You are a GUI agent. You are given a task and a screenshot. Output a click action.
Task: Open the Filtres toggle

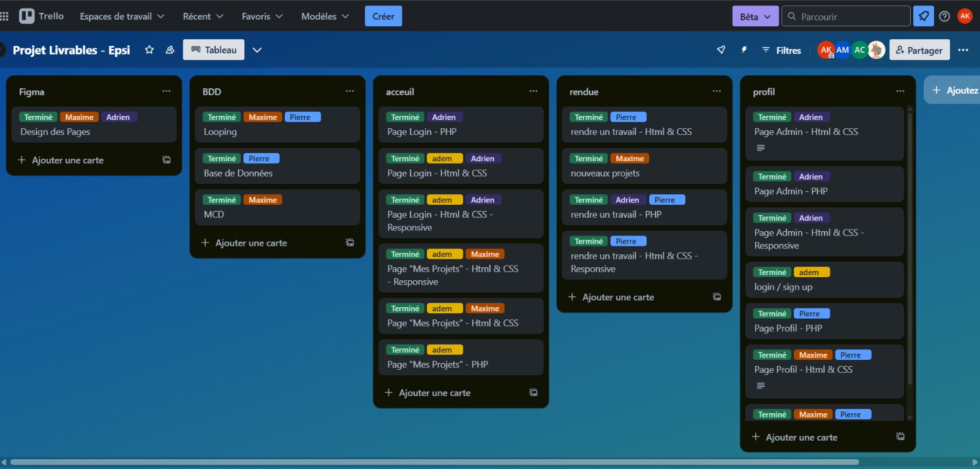pos(782,50)
